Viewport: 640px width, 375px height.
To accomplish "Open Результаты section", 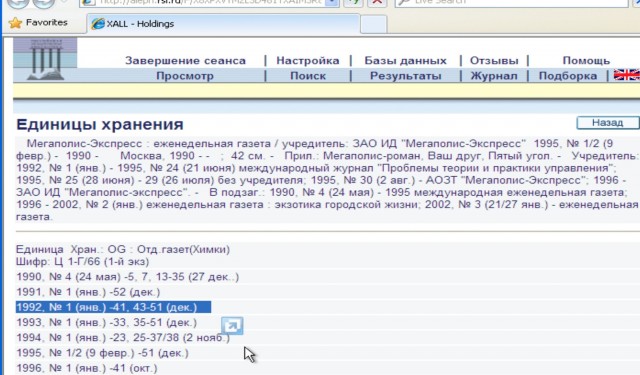I will pos(405,76).
